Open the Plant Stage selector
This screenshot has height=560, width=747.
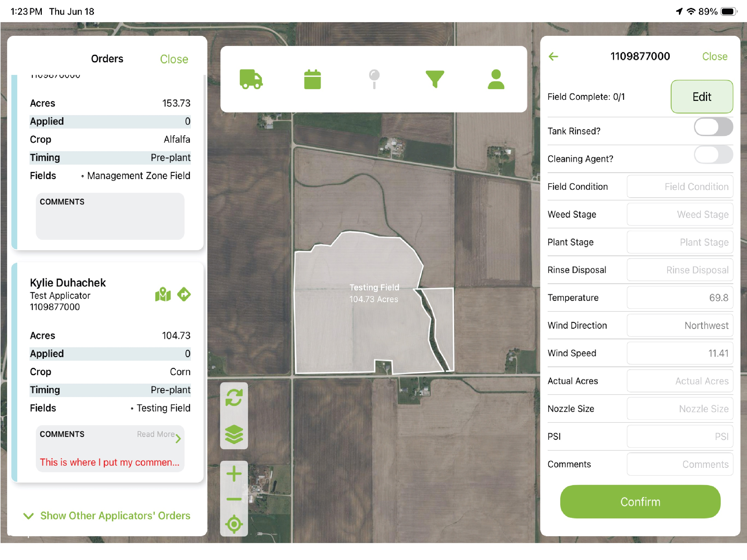pos(680,242)
